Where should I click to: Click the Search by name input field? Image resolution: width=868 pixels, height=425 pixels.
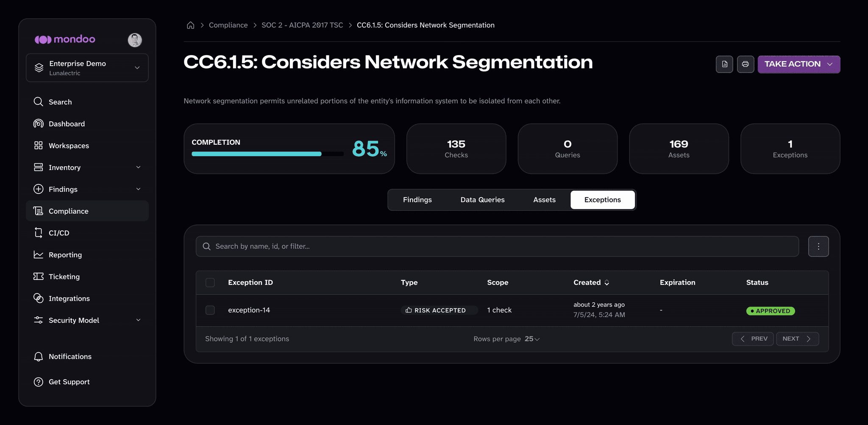497,246
